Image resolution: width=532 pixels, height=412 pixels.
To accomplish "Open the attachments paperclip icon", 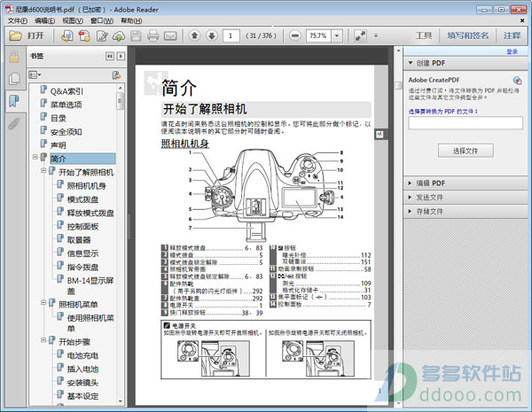I will pos(14,123).
